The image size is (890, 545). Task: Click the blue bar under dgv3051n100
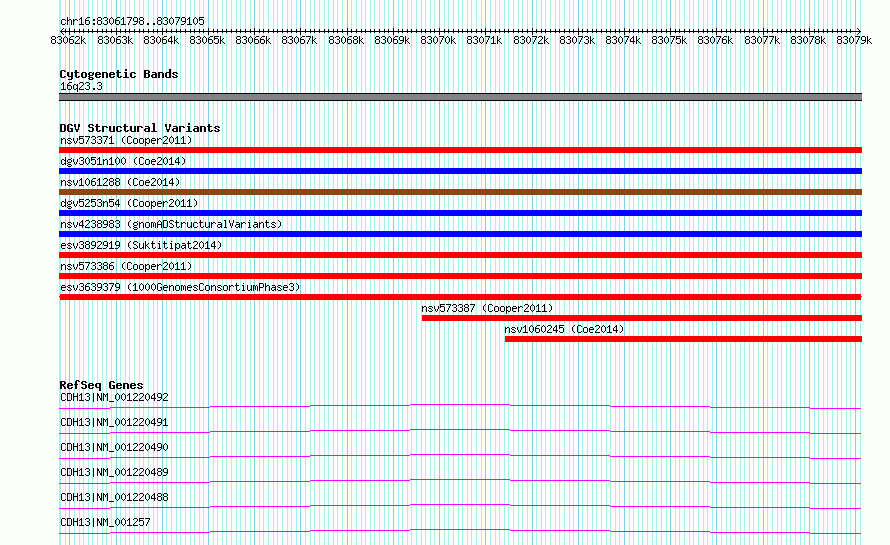460,171
